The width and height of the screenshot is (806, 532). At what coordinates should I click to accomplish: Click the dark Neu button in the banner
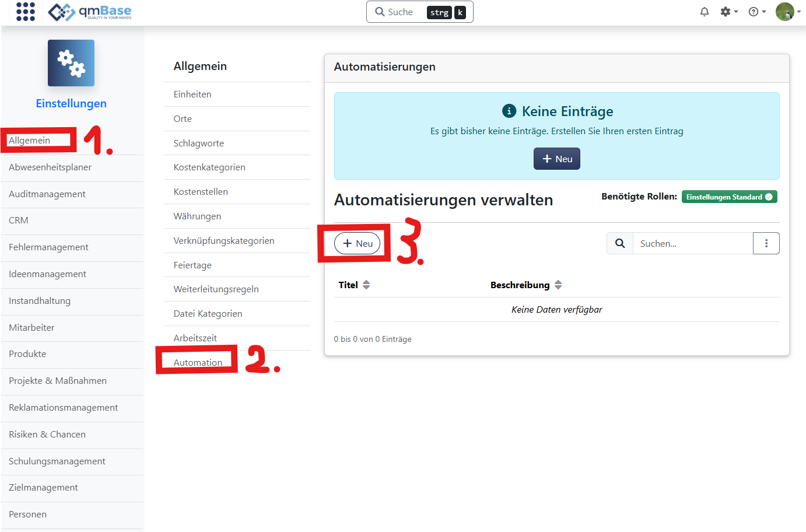[x=556, y=158]
